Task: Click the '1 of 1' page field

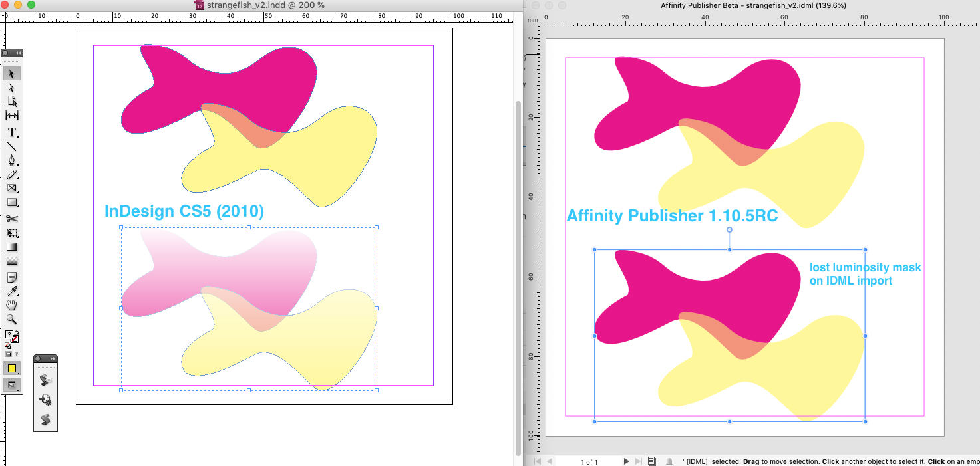Action: pyautogui.click(x=589, y=462)
